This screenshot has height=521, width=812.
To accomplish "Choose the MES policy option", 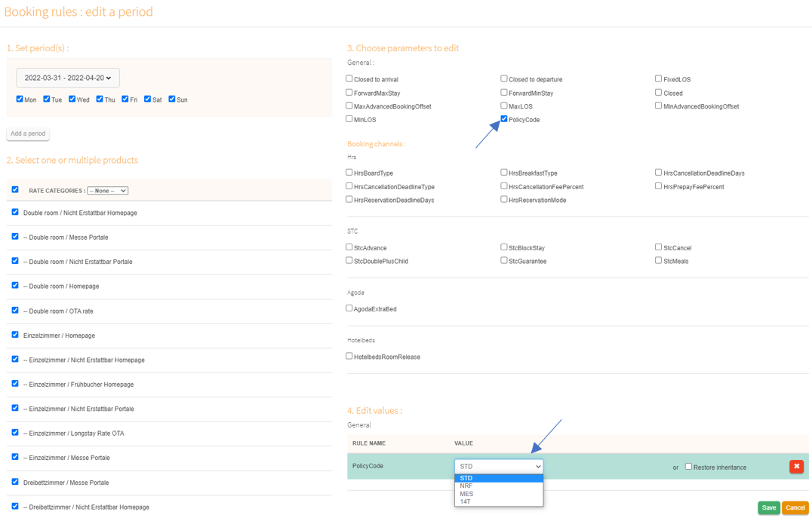I will pyautogui.click(x=466, y=494).
